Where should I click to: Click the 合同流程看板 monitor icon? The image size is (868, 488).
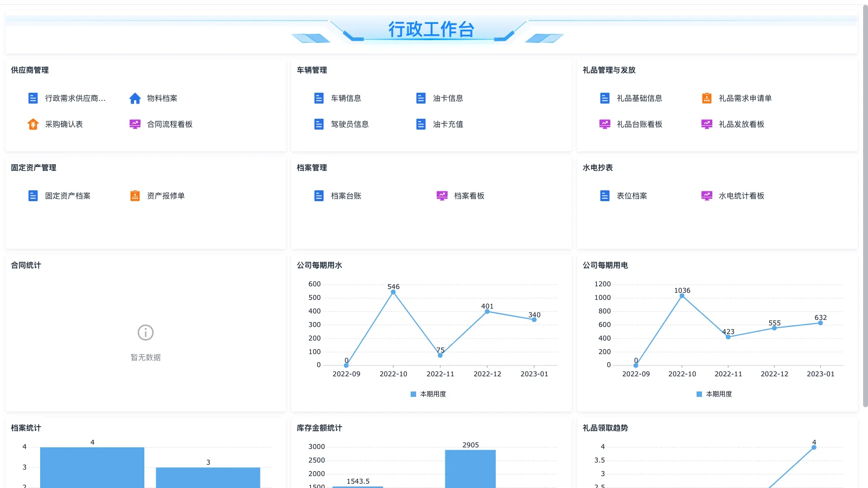[x=135, y=124]
